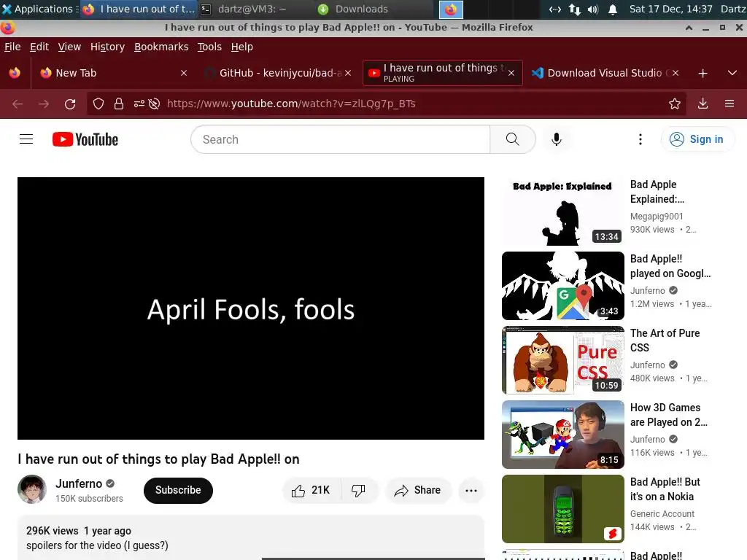Close the Download Visual Studio tab
The height and width of the screenshot is (560, 747).
[676, 73]
